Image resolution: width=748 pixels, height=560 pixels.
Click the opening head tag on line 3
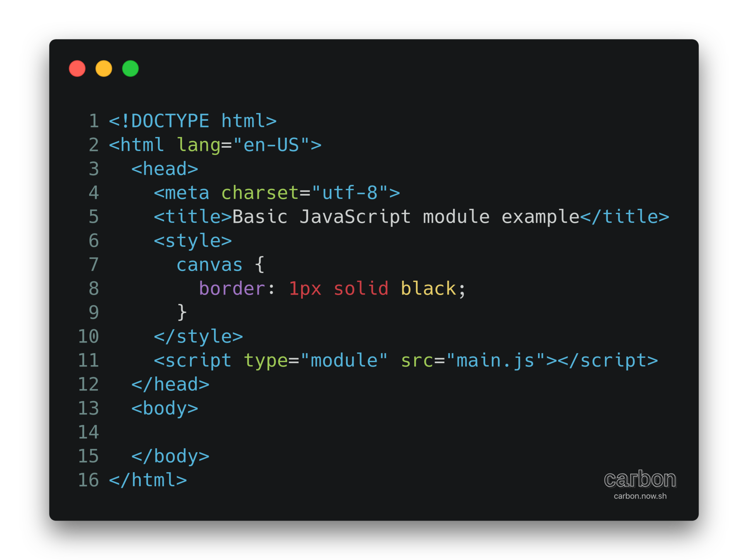click(165, 169)
